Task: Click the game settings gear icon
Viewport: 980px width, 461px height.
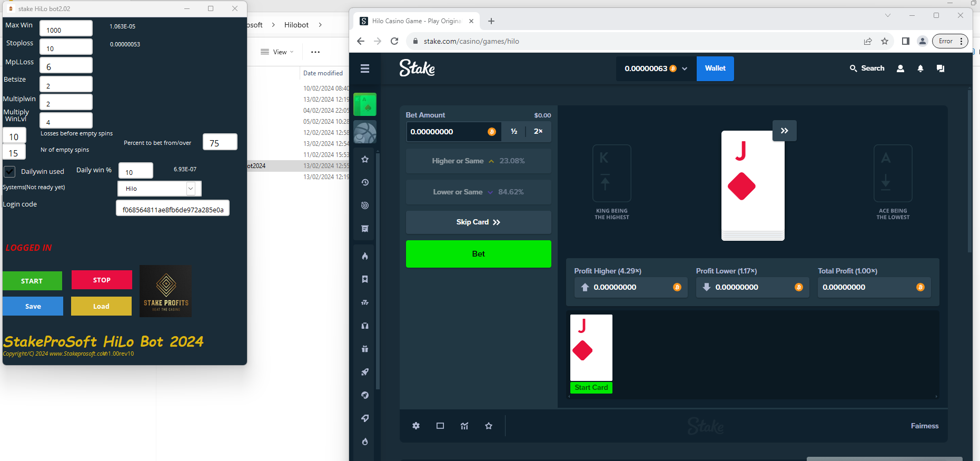Action: pos(416,426)
